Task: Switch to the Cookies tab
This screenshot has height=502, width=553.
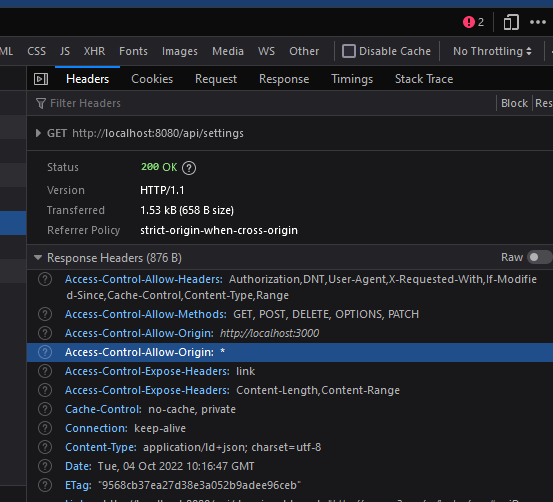Action: pyautogui.click(x=152, y=79)
